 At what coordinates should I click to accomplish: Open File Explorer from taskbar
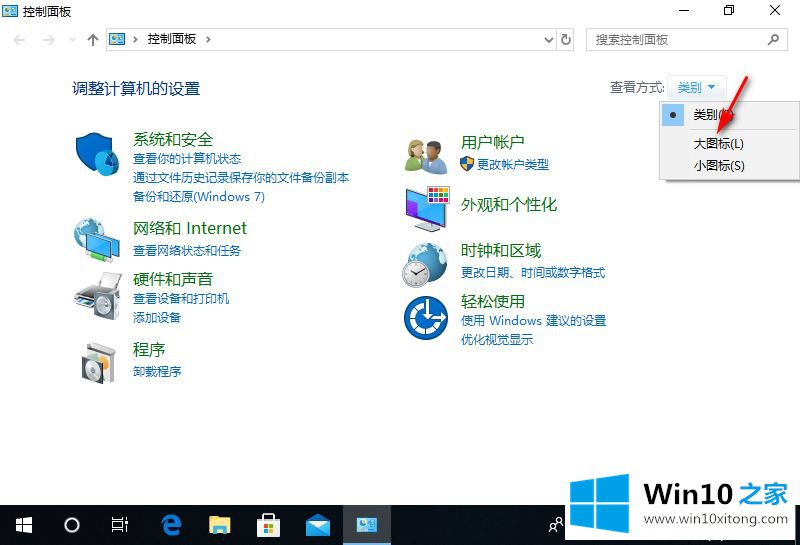coord(219,525)
